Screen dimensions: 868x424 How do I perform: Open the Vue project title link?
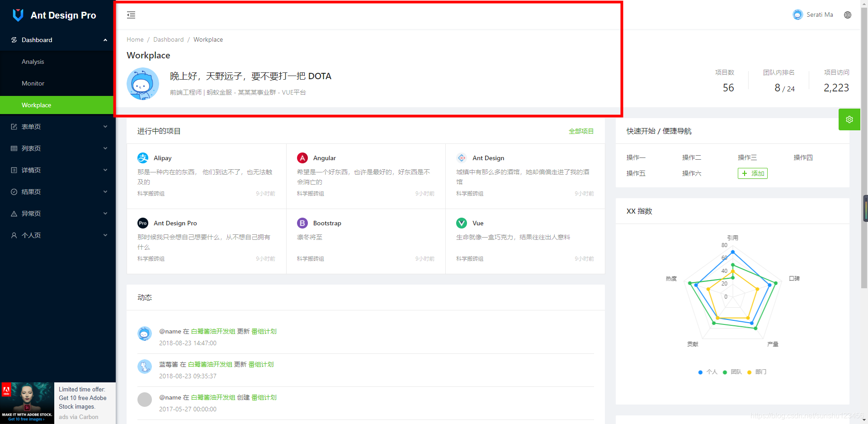tap(478, 223)
